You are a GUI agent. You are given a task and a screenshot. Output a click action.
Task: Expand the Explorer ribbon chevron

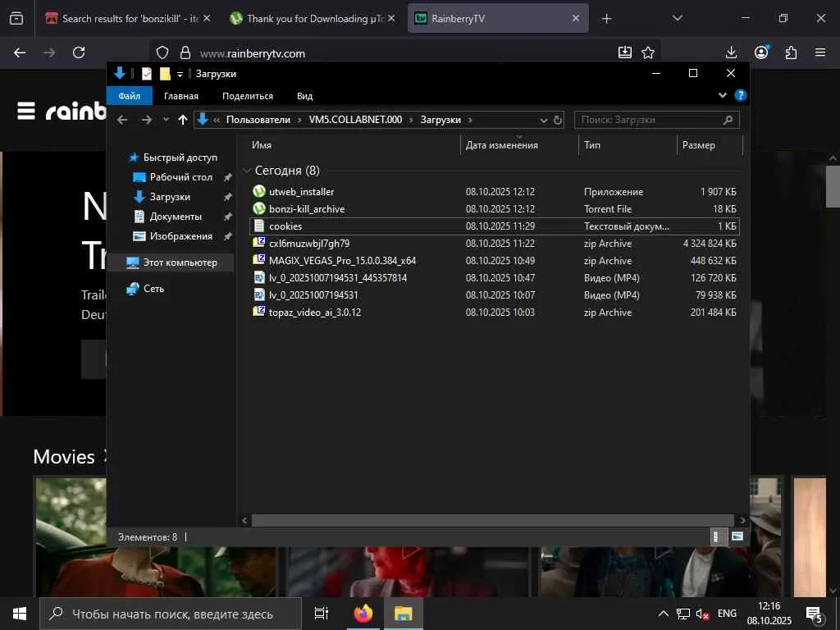722,95
